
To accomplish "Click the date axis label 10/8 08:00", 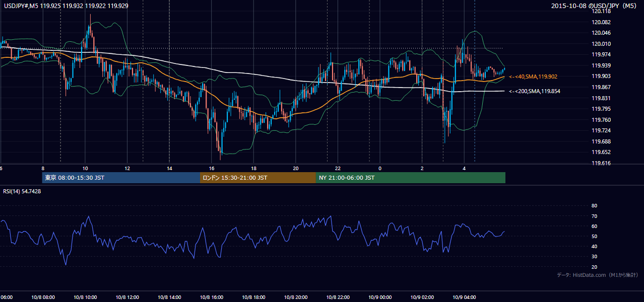I will (43, 297).
